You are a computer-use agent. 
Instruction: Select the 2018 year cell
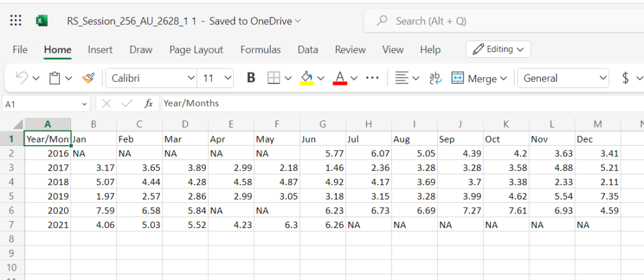tap(48, 181)
